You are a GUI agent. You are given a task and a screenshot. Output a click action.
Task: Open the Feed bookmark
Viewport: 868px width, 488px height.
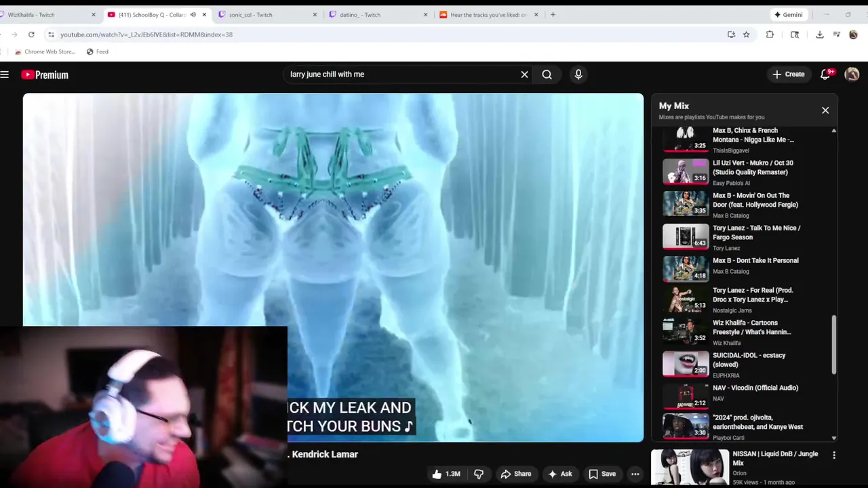(97, 52)
